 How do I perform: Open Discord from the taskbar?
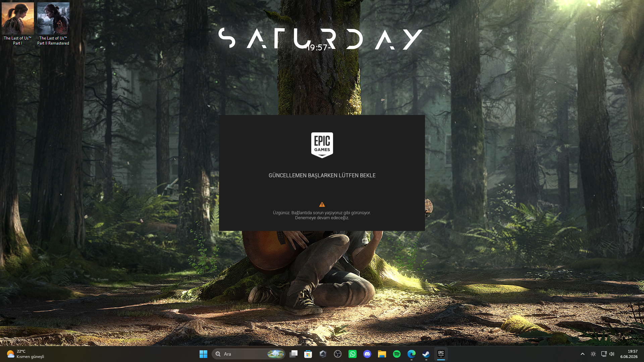[367, 354]
